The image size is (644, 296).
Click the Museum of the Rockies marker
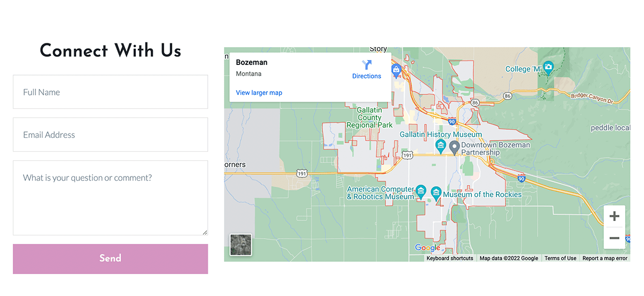pos(436,193)
